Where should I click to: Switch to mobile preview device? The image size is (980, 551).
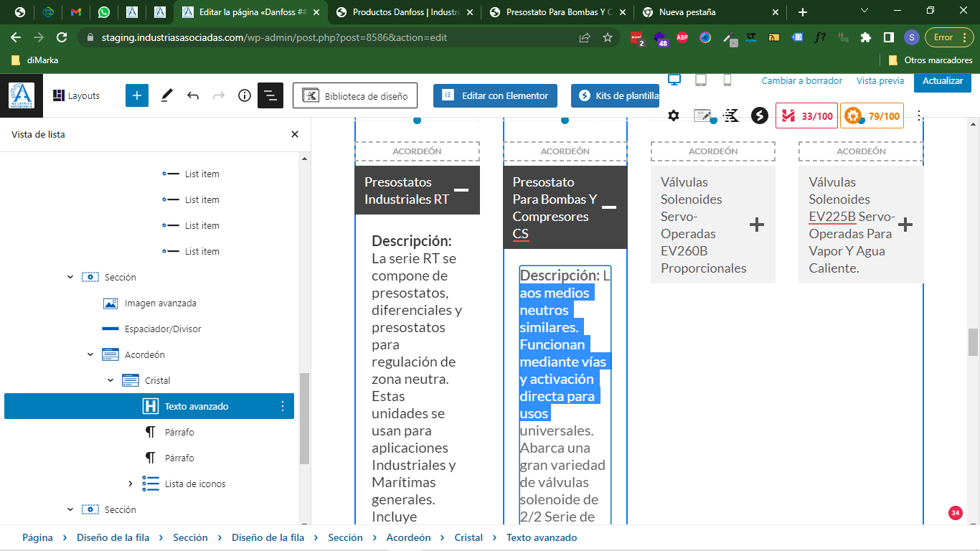(727, 80)
